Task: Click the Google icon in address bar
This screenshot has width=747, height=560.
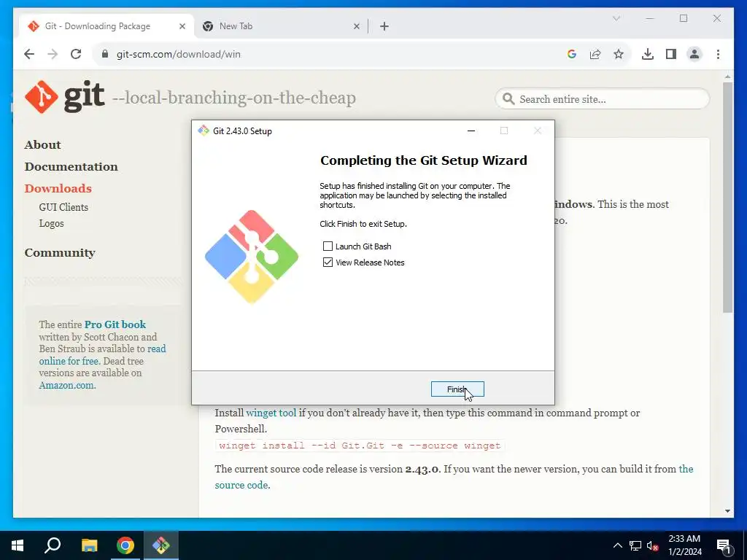Action: coord(572,54)
